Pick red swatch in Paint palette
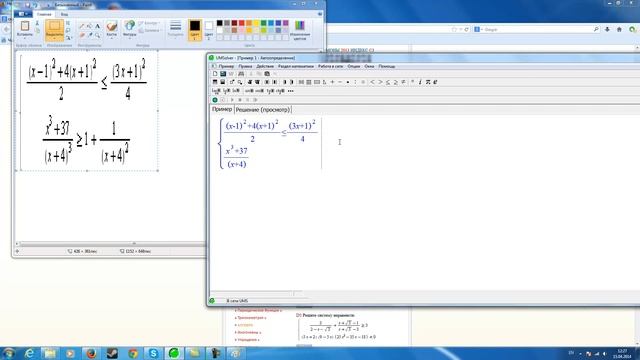The width and height of the screenshot is (640, 360). (x=242, y=23)
